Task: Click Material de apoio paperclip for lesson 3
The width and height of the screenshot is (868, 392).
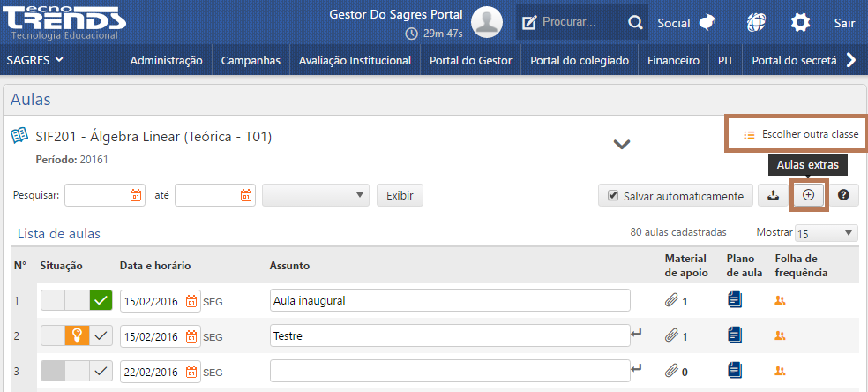Action: tap(671, 370)
